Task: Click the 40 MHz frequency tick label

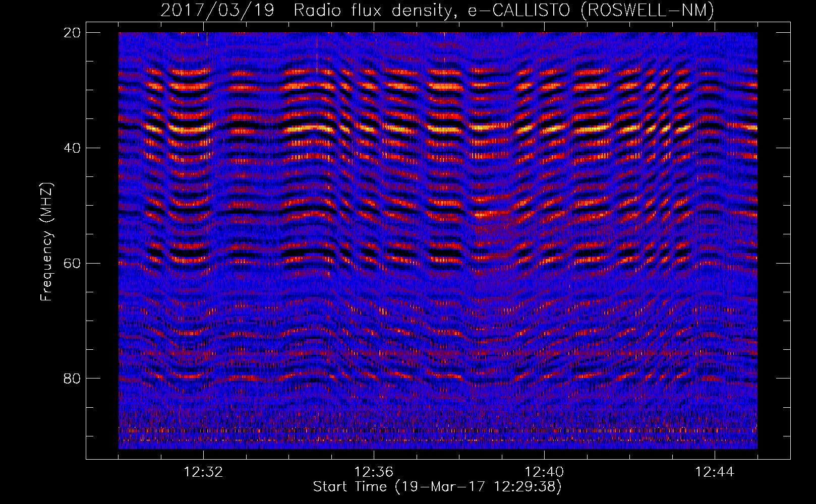Action: [x=72, y=148]
